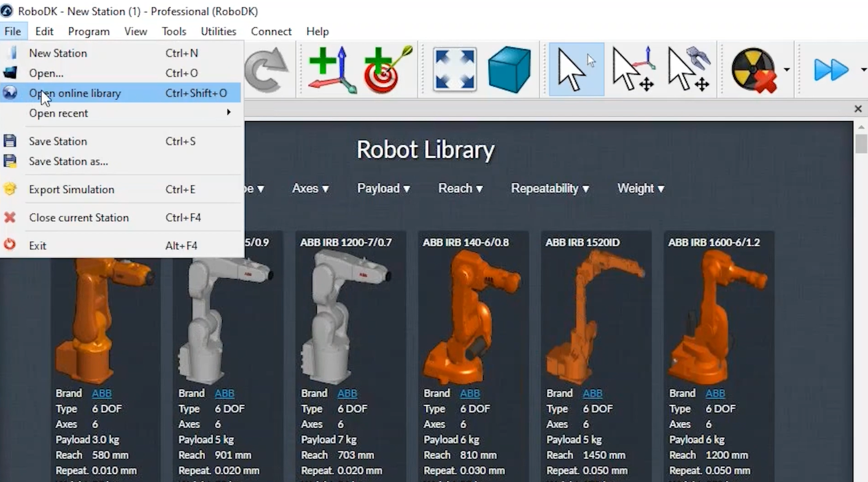
Task: Open the Payload filter dropdown
Action: coord(383,188)
